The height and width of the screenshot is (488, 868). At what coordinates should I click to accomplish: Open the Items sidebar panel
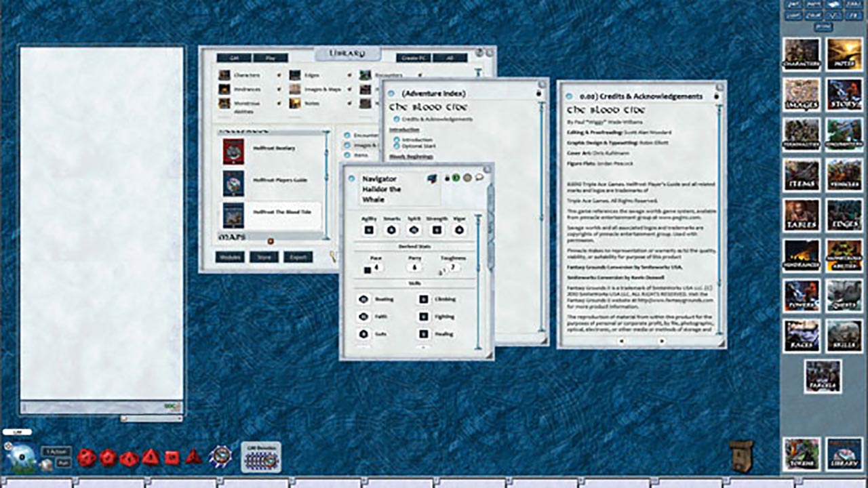[801, 174]
